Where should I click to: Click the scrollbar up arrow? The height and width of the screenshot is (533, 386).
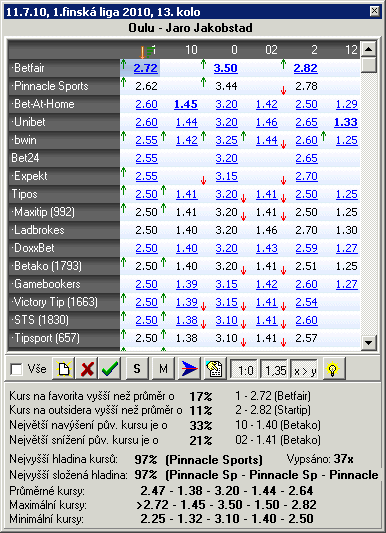click(369, 49)
